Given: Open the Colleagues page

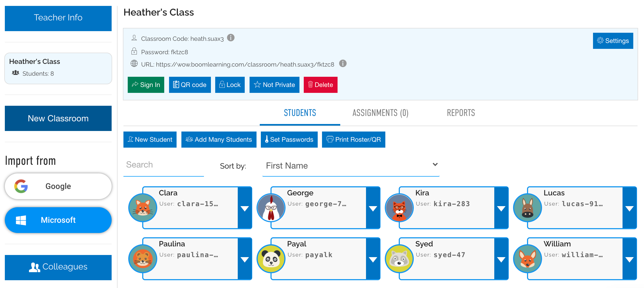Looking at the screenshot, I should tap(58, 268).
